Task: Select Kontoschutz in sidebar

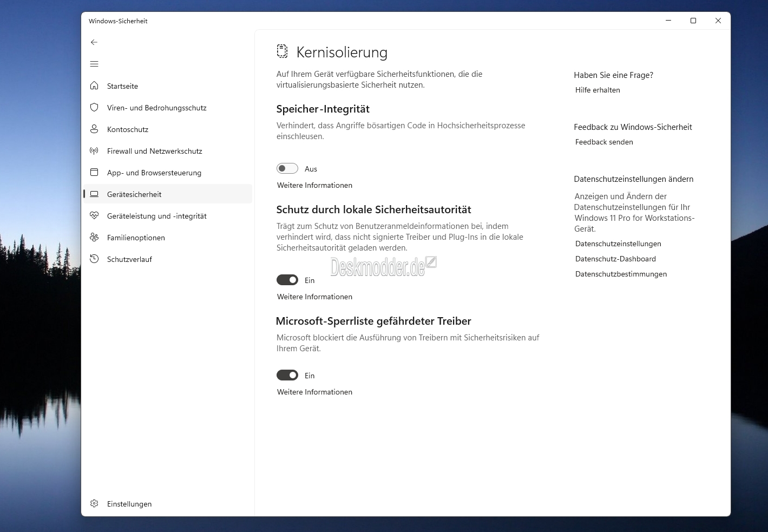Action: [168, 129]
